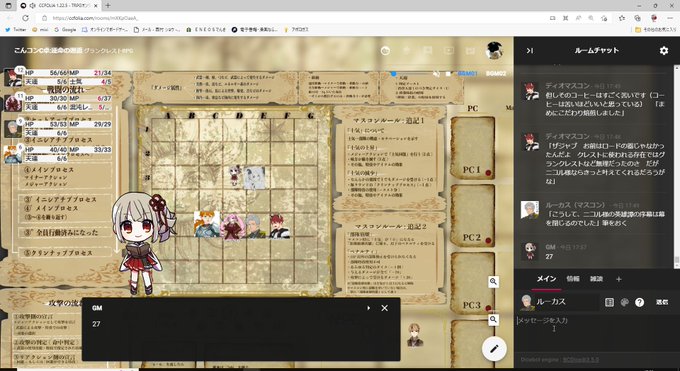
Task: Select the BGM02 track label
Action: tap(496, 73)
